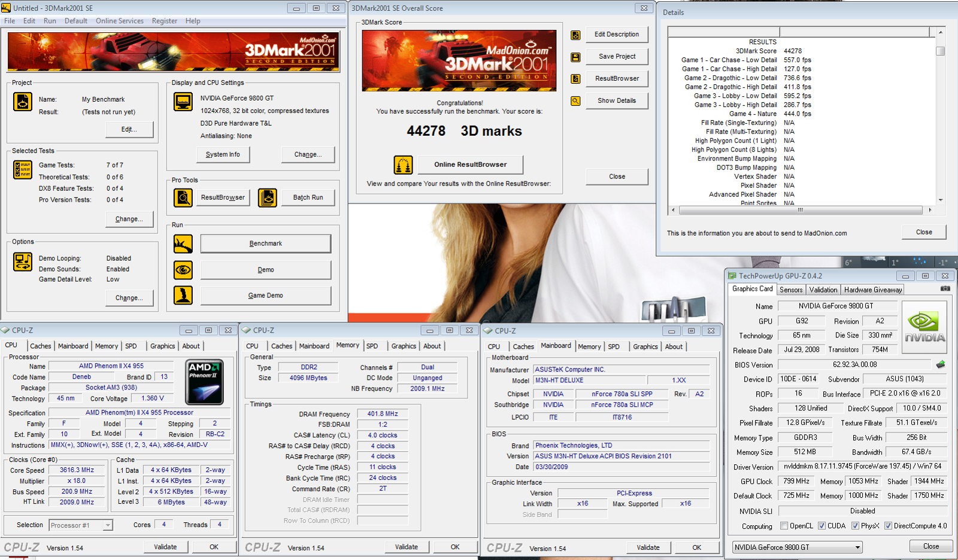Click the GPU-Z camera screenshot icon
Image resolution: width=958 pixels, height=560 pixels.
945,288
